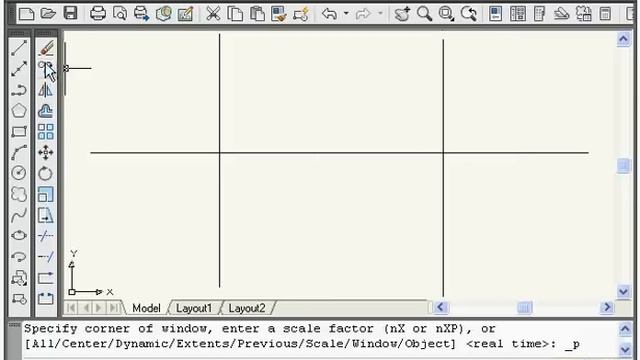
Task: Click the Redo arrow button
Action: coord(363,14)
